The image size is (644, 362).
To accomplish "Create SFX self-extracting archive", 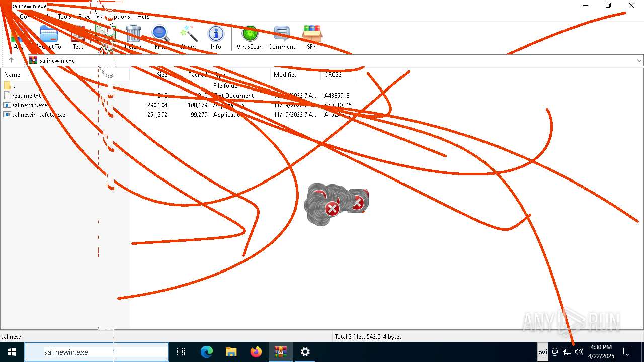I will (312, 38).
